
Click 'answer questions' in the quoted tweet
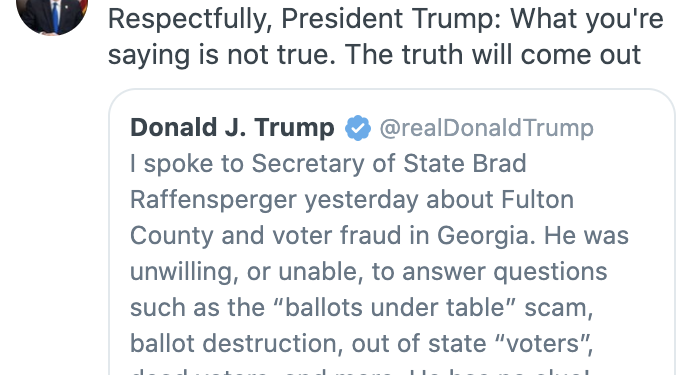(504, 272)
